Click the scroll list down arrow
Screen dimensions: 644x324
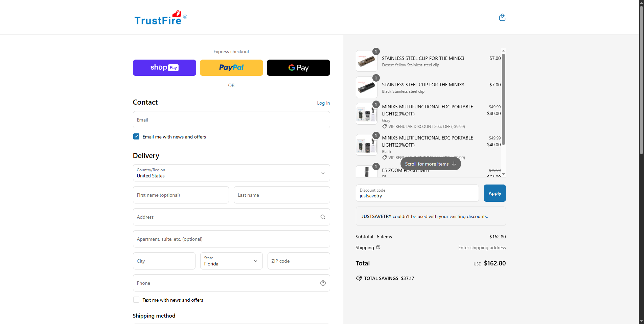503,174
